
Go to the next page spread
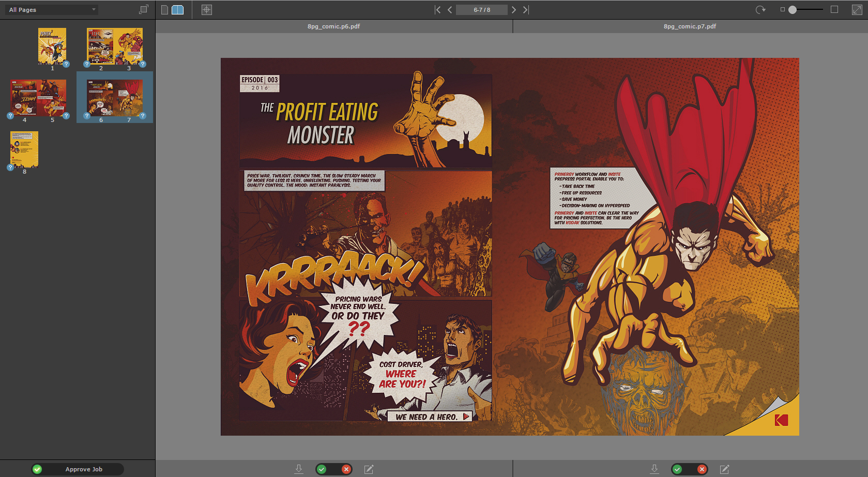tap(513, 10)
